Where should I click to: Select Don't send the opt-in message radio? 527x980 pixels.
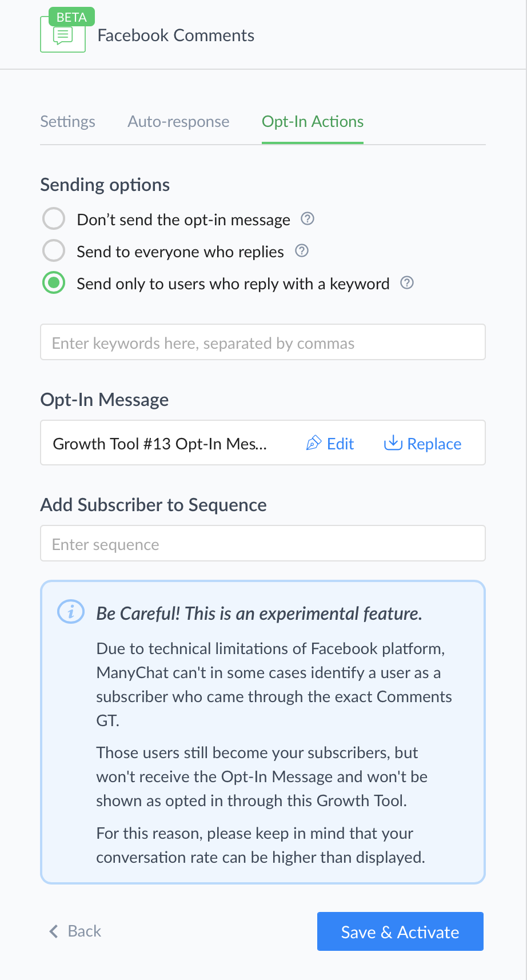(x=54, y=219)
